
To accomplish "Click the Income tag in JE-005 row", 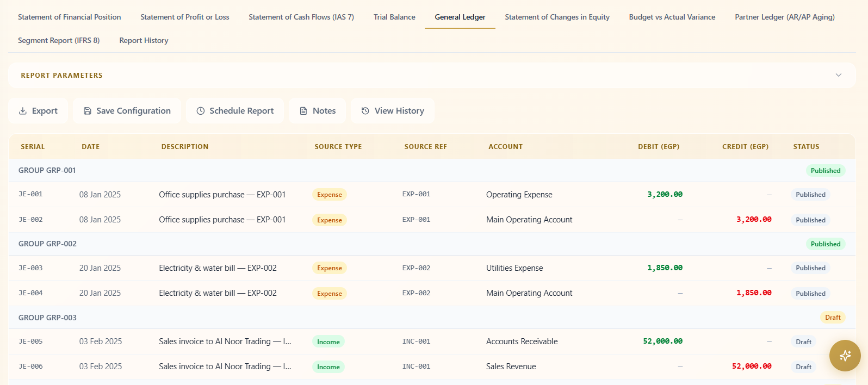I will click(x=328, y=342).
